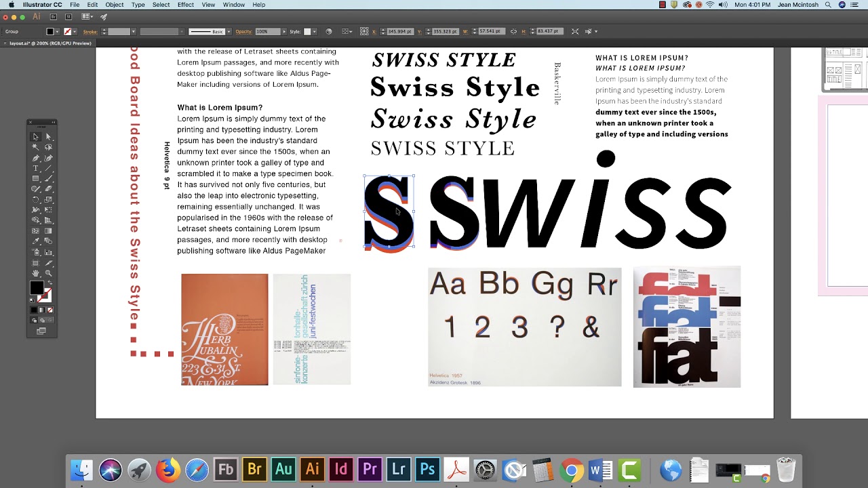Click the reference point locator grid
The width and height of the screenshot is (868, 488).
tap(364, 31)
